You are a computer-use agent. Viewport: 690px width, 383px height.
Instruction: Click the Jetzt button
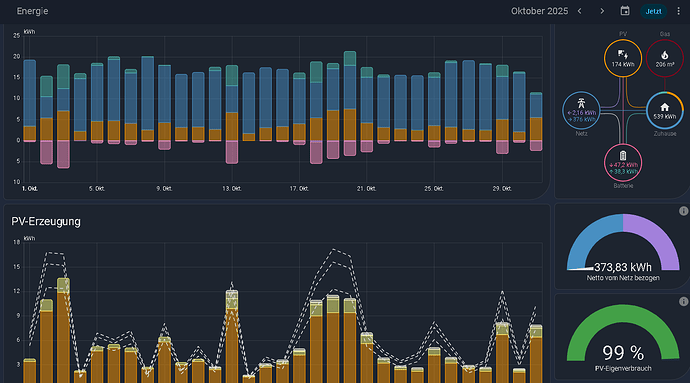point(653,11)
